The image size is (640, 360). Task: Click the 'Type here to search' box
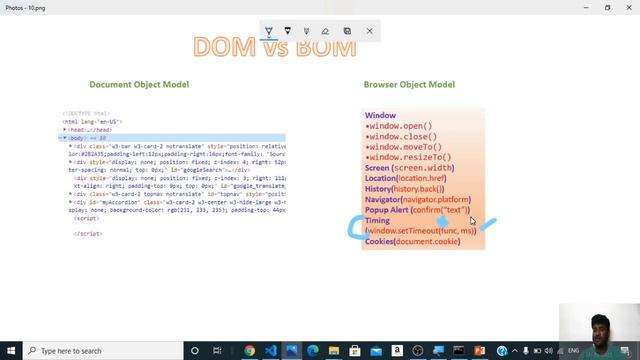pyautogui.click(x=103, y=351)
